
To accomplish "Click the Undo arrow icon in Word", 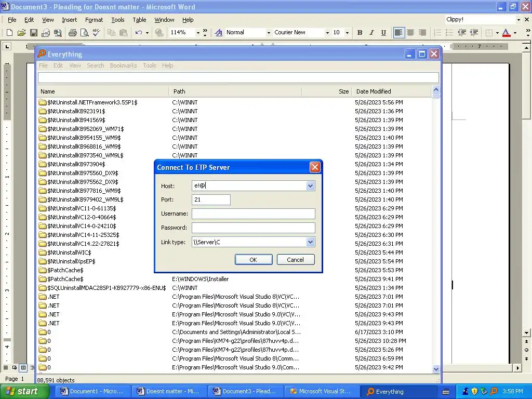I will click(138, 33).
